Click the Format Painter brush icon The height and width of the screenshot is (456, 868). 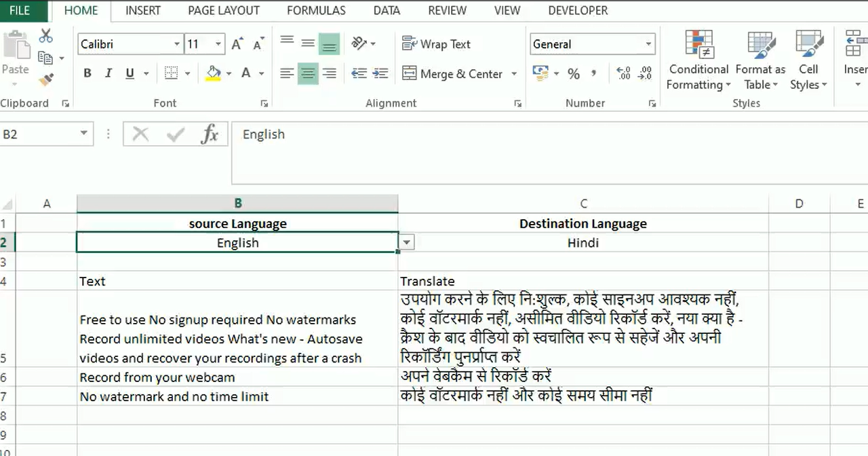click(45, 80)
